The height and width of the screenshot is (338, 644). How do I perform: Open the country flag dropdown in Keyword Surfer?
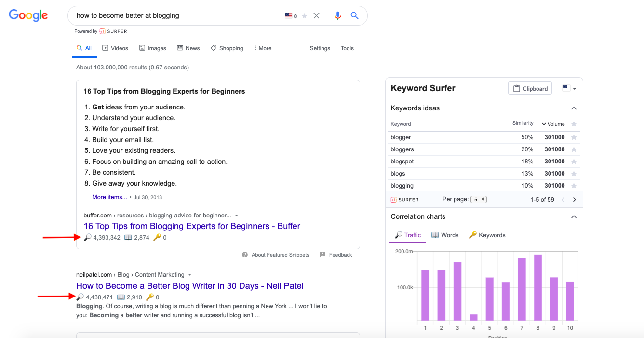pyautogui.click(x=569, y=88)
